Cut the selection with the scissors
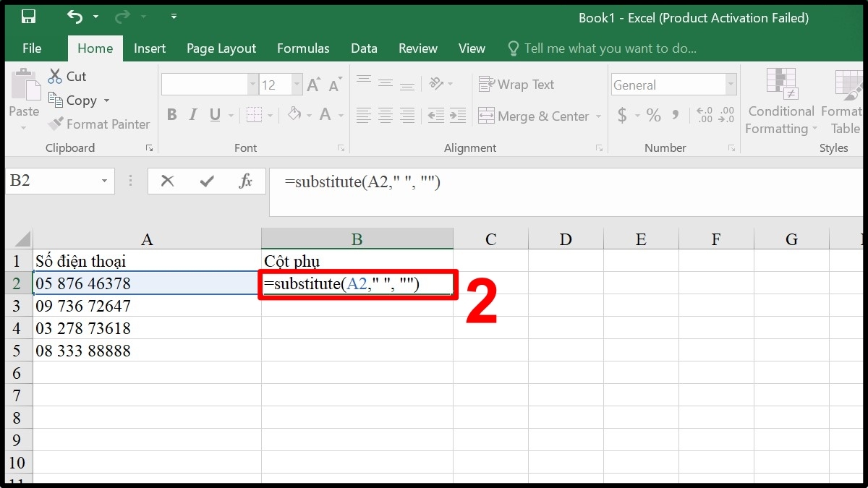Image resolution: width=868 pixels, height=488 pixels. tap(67, 76)
